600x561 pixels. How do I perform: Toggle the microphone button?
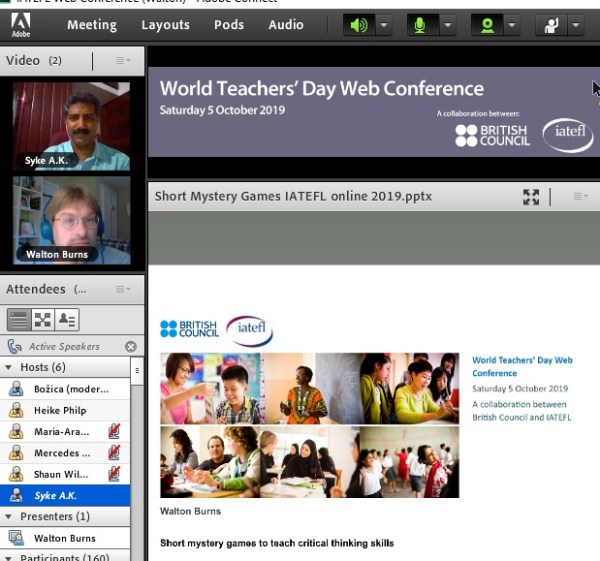point(423,25)
